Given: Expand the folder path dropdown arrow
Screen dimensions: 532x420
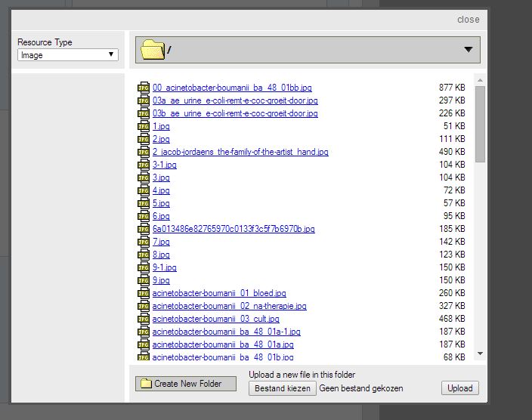Looking at the screenshot, I should (469, 50).
